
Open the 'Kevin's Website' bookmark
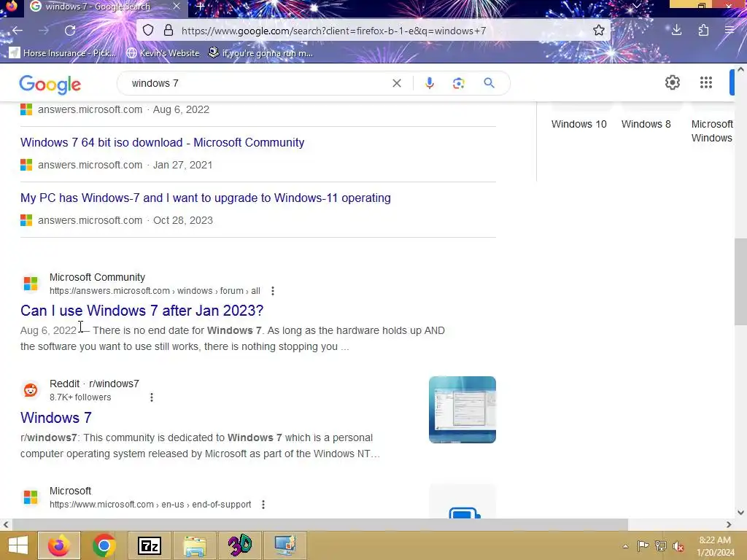click(x=163, y=52)
